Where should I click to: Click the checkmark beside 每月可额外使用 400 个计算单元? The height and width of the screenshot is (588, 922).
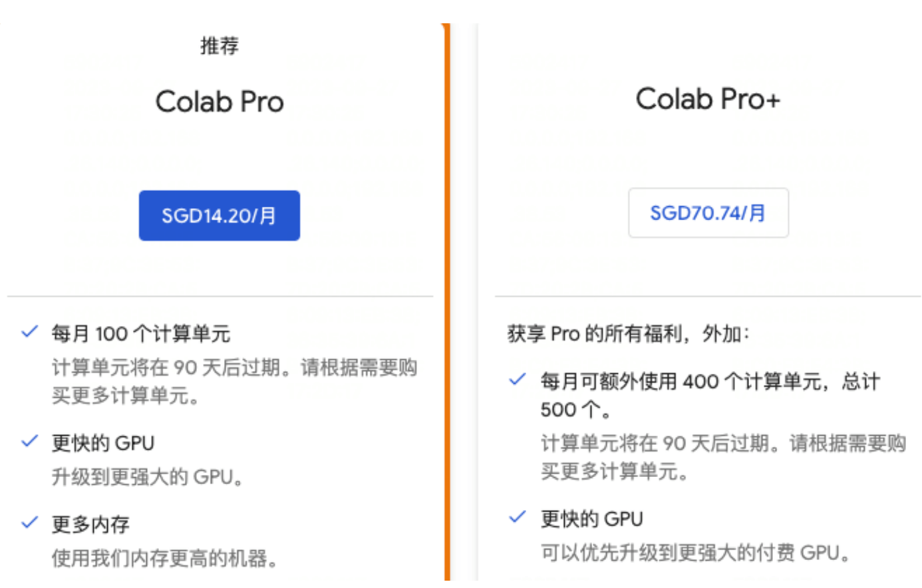518,380
